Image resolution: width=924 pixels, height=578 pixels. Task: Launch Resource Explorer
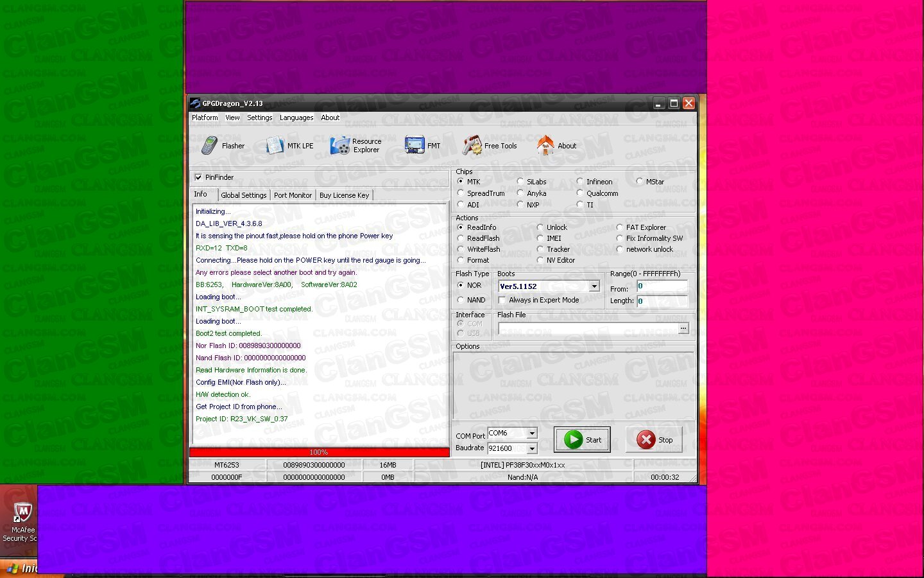coord(356,146)
